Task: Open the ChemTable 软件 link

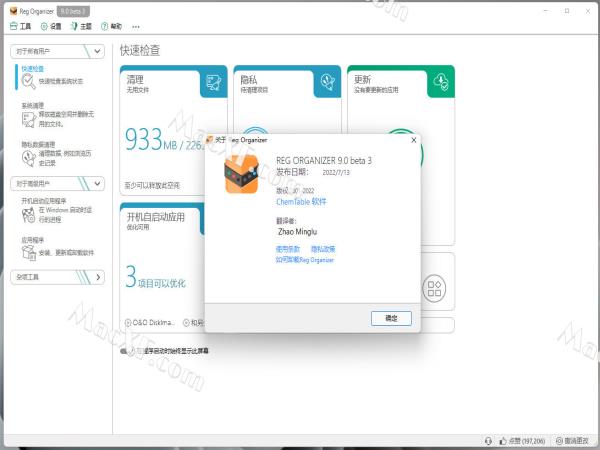Action: point(301,202)
